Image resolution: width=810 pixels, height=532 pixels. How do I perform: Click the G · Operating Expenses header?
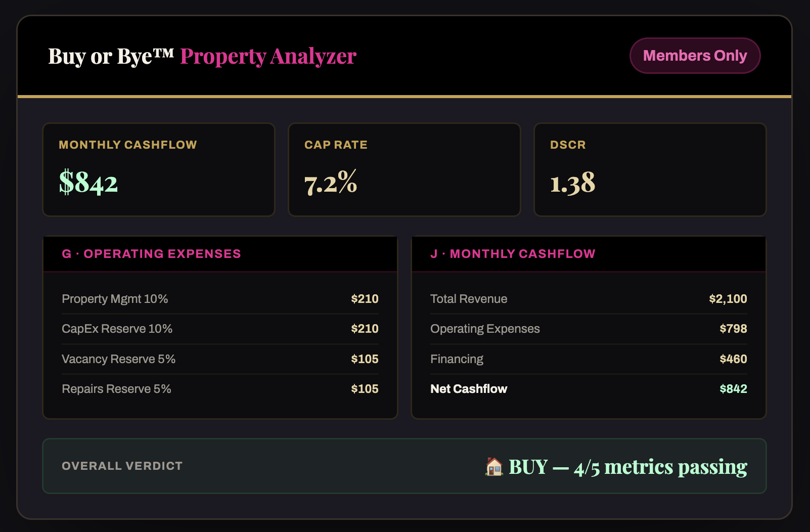[220, 254]
